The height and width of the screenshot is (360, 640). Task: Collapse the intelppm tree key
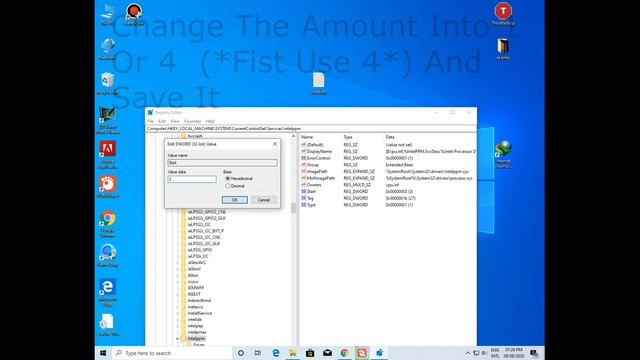[x=178, y=339]
